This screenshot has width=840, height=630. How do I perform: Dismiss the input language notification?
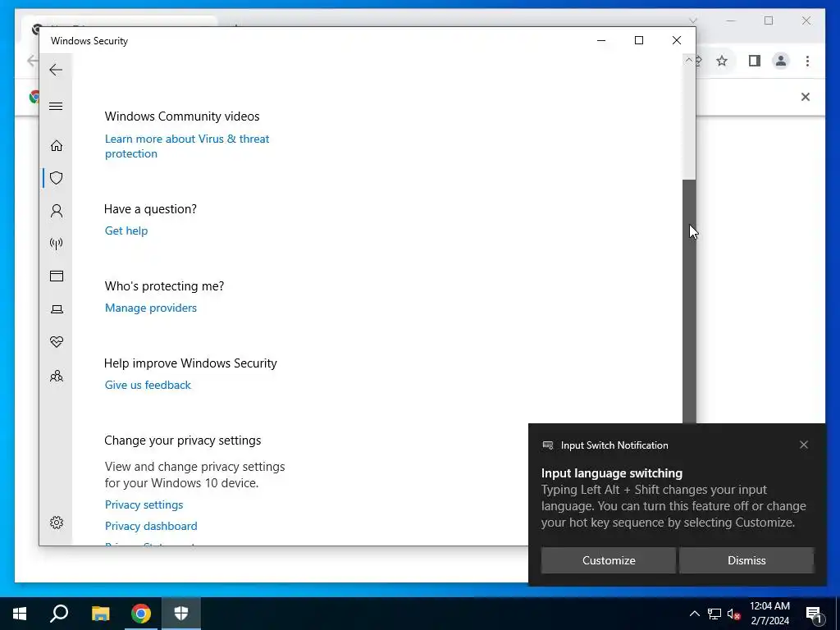pos(746,560)
